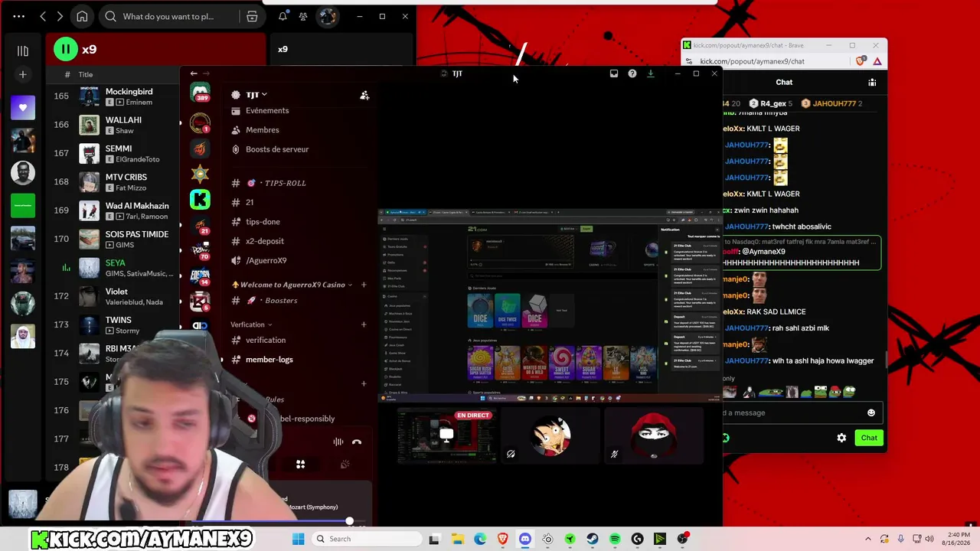Image resolution: width=980 pixels, height=551 pixels.
Task: Collapse the Verfication category
Action: [x=251, y=324]
